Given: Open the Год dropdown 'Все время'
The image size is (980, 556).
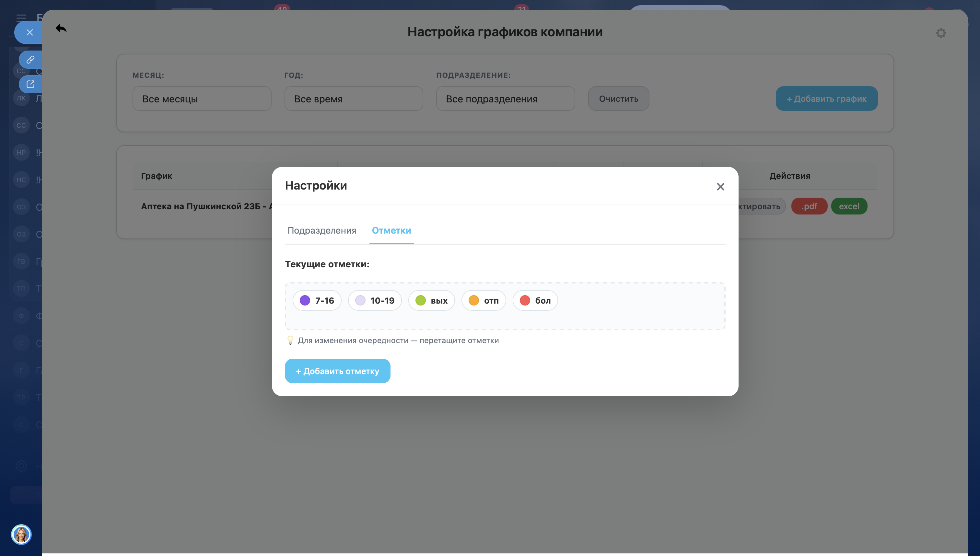Looking at the screenshot, I should (353, 99).
